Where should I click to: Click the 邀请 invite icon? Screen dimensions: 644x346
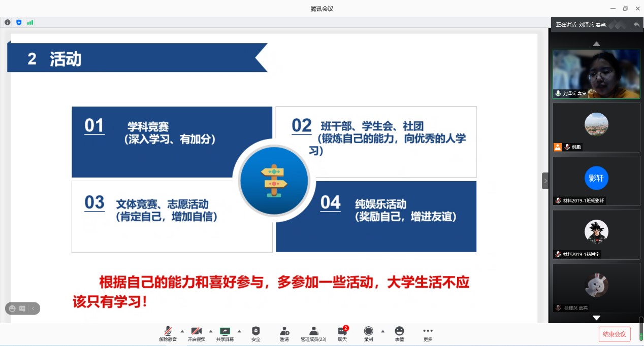tap(284, 334)
